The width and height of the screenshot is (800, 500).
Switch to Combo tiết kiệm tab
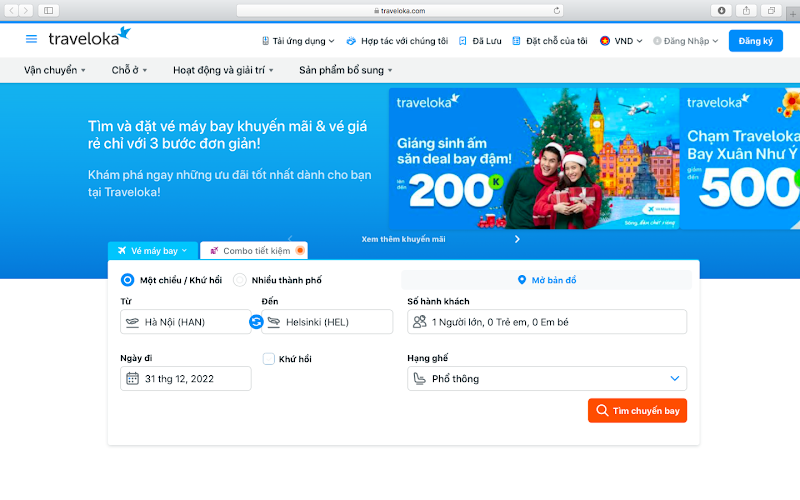(255, 250)
